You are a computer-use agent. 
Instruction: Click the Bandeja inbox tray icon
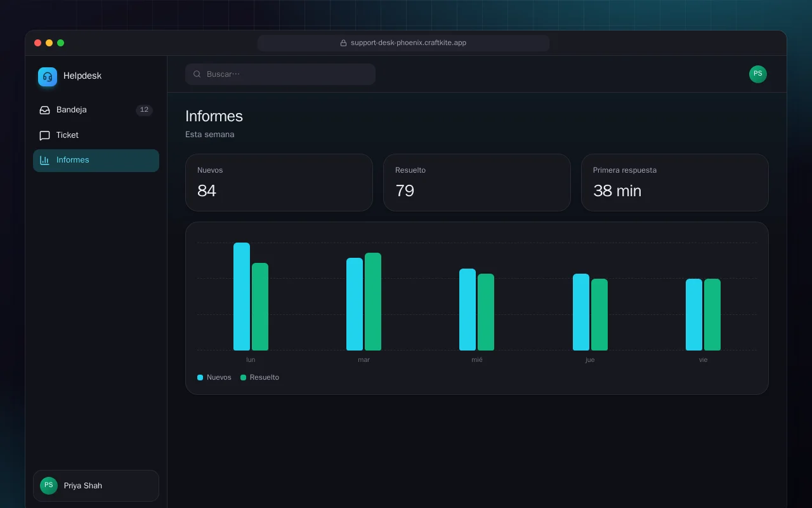[x=44, y=110]
